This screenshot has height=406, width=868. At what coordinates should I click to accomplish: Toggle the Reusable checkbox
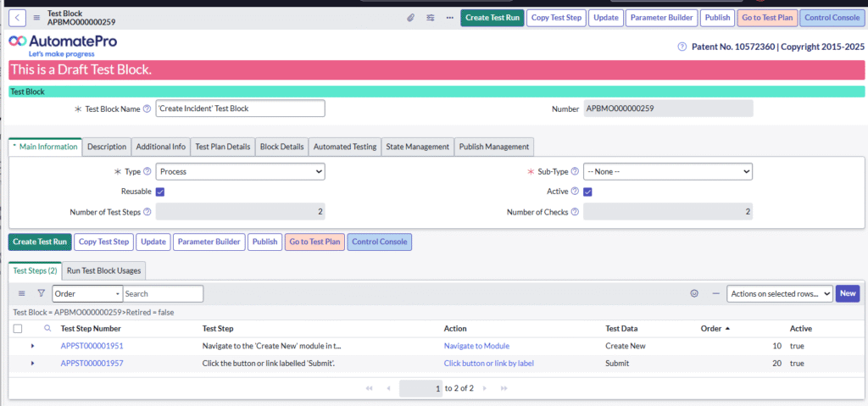click(160, 192)
